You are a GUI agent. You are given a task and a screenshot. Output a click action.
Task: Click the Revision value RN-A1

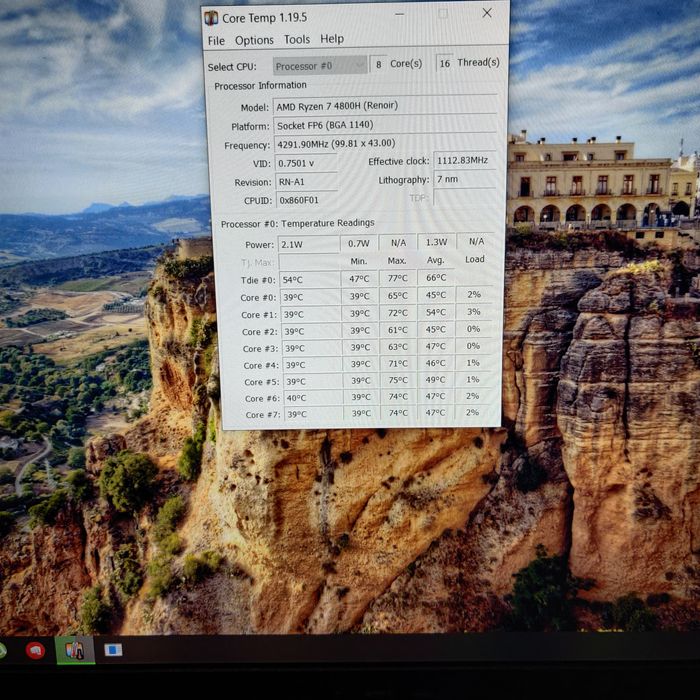tap(307, 182)
